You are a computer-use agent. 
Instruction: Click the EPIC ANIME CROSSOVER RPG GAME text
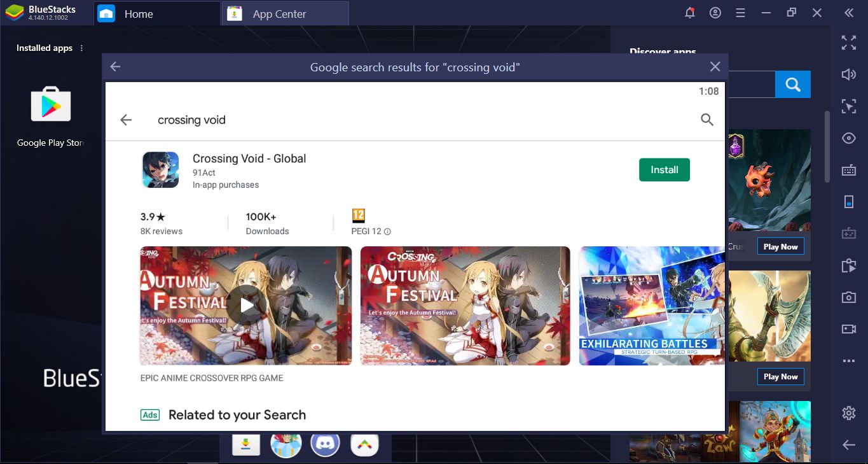coord(212,378)
